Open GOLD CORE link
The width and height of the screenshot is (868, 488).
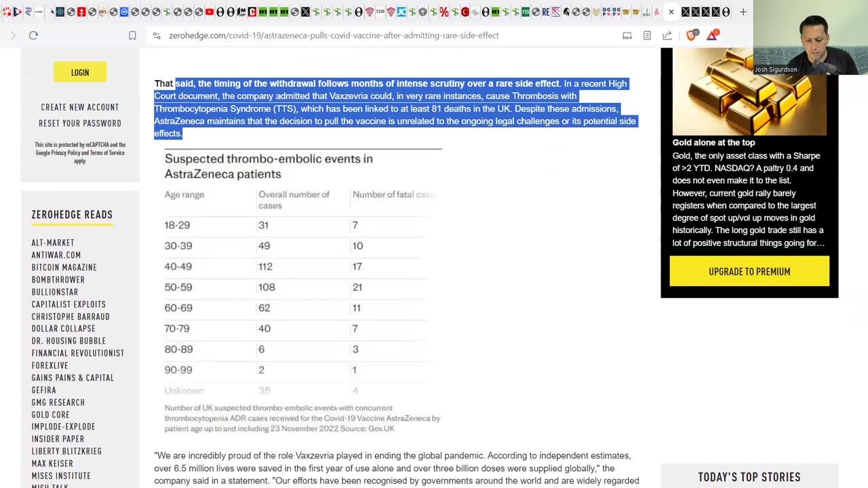click(x=51, y=414)
